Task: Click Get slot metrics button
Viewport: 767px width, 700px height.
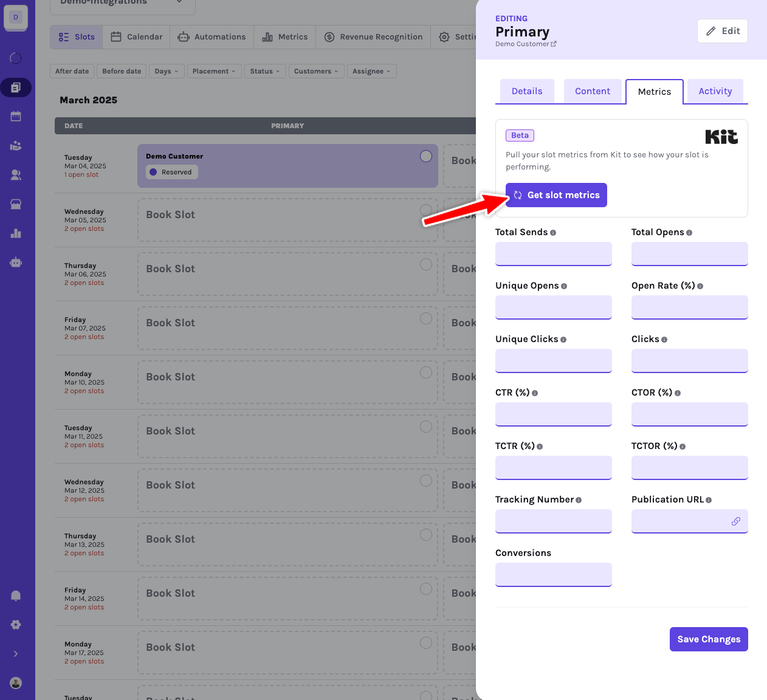Action: [556, 195]
